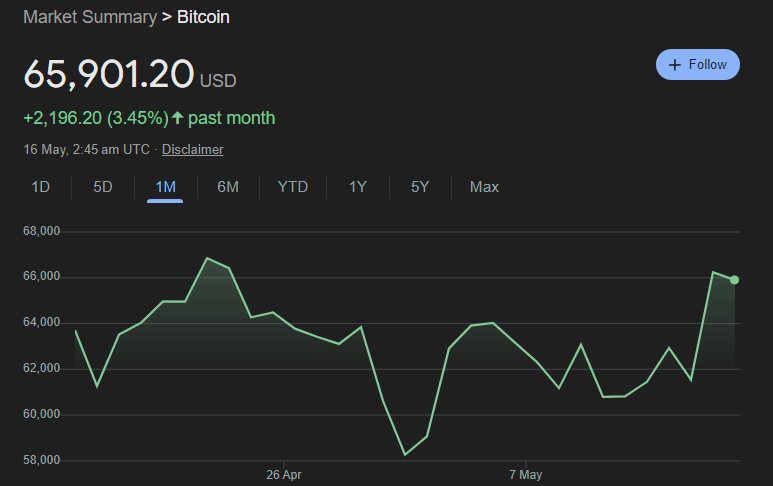Click the Follow button
This screenshot has width=773, height=486.
point(698,65)
